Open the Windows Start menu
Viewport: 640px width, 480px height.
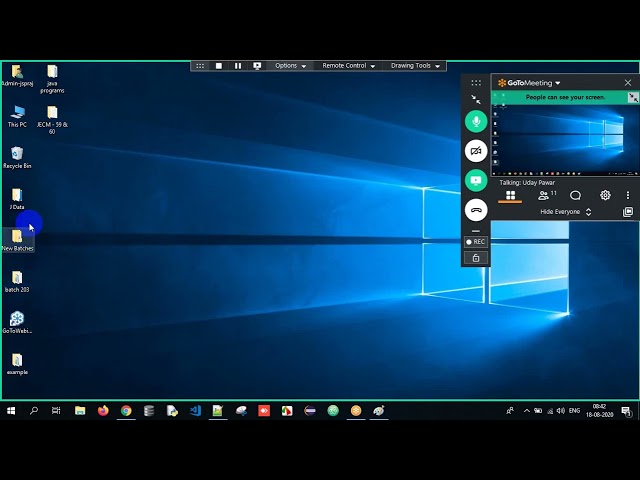point(11,411)
